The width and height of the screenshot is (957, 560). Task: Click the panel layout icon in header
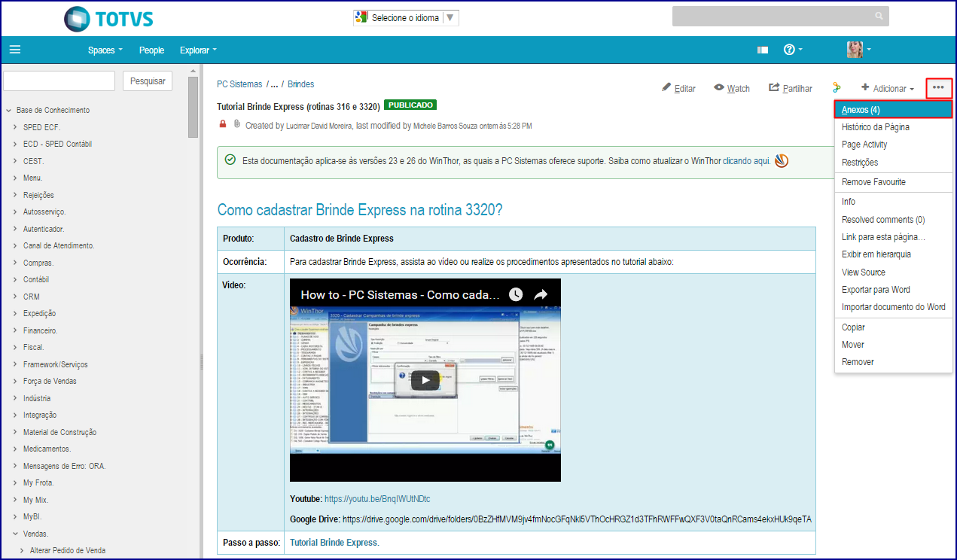(x=763, y=50)
